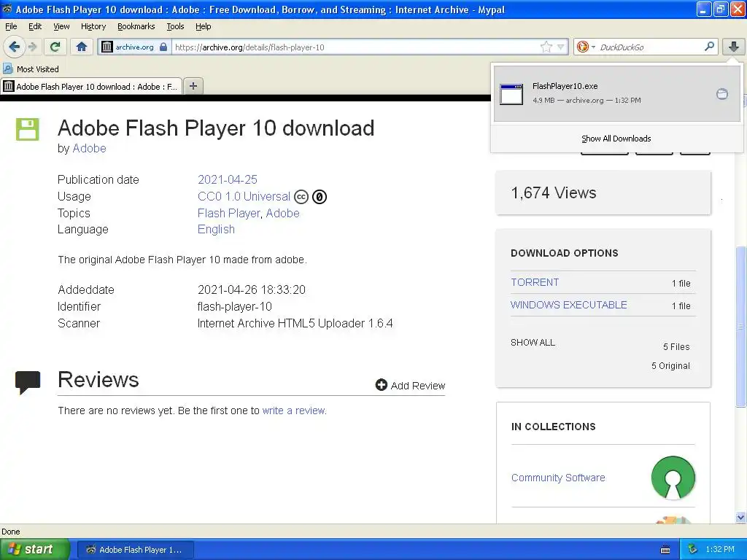Open containing folder for FlashPlayer10.exe
The width and height of the screenshot is (747, 560).
(x=721, y=94)
